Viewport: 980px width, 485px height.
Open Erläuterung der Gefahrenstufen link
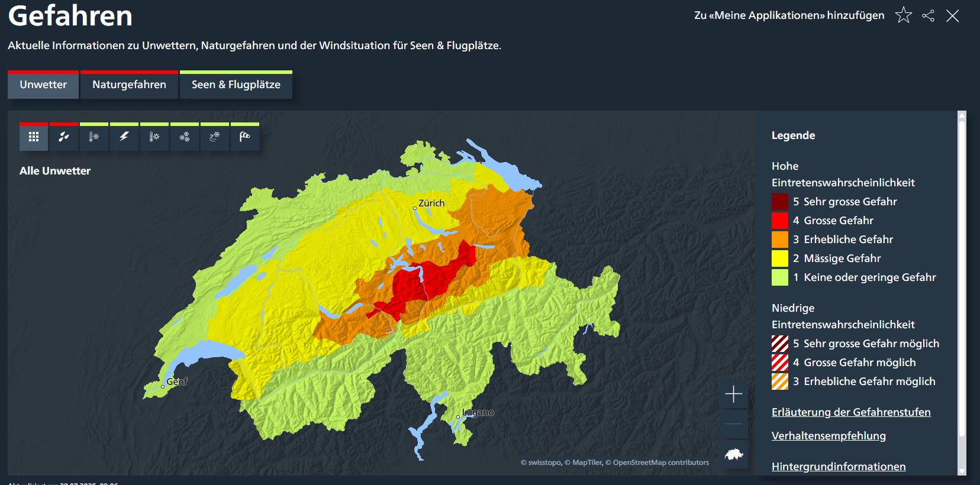(851, 412)
